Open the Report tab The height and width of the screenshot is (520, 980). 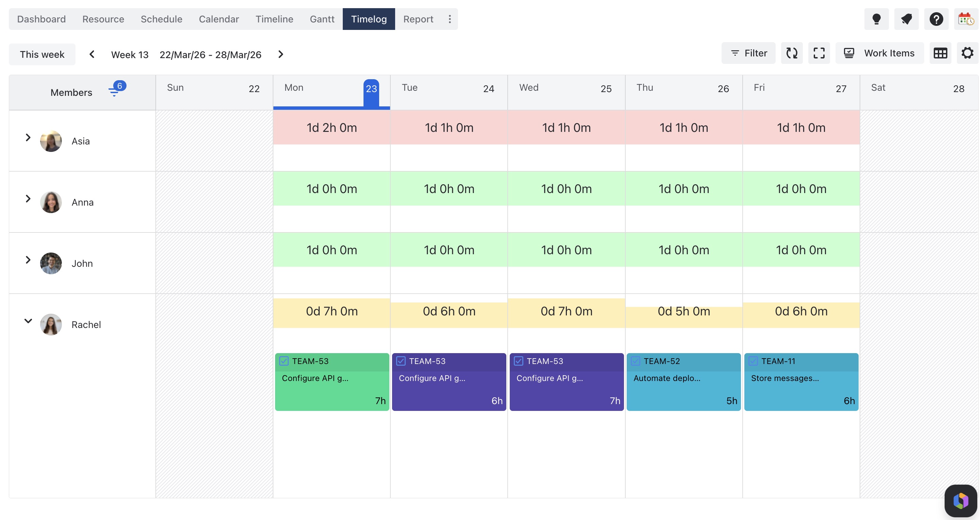tap(418, 19)
